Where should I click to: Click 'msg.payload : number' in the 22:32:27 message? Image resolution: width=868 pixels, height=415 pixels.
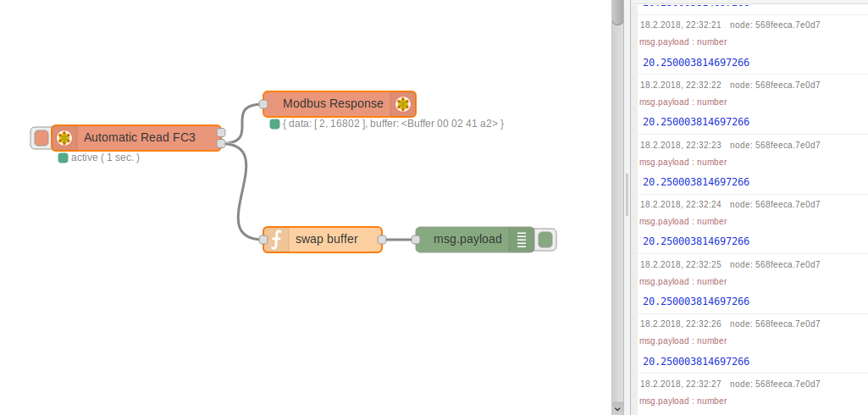point(683,401)
